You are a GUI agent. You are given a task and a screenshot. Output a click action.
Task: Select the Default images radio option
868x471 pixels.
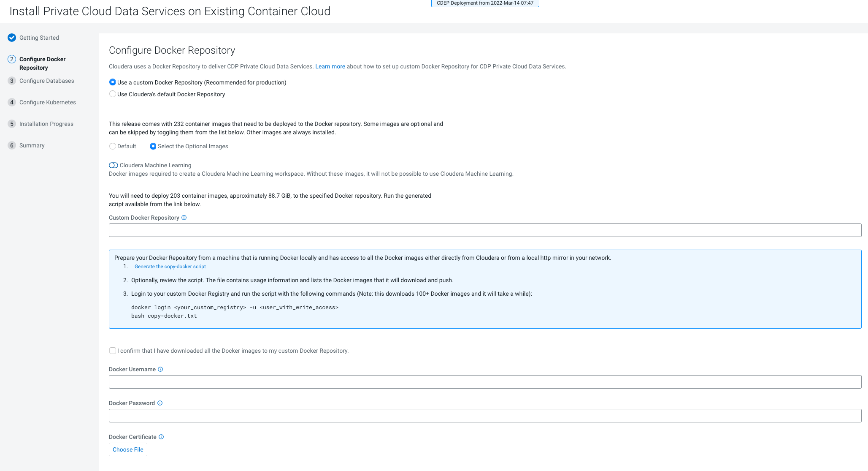tap(113, 146)
